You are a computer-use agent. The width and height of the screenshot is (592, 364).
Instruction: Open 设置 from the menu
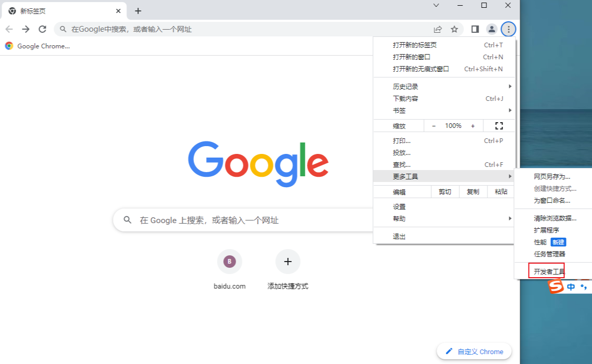pos(444,207)
